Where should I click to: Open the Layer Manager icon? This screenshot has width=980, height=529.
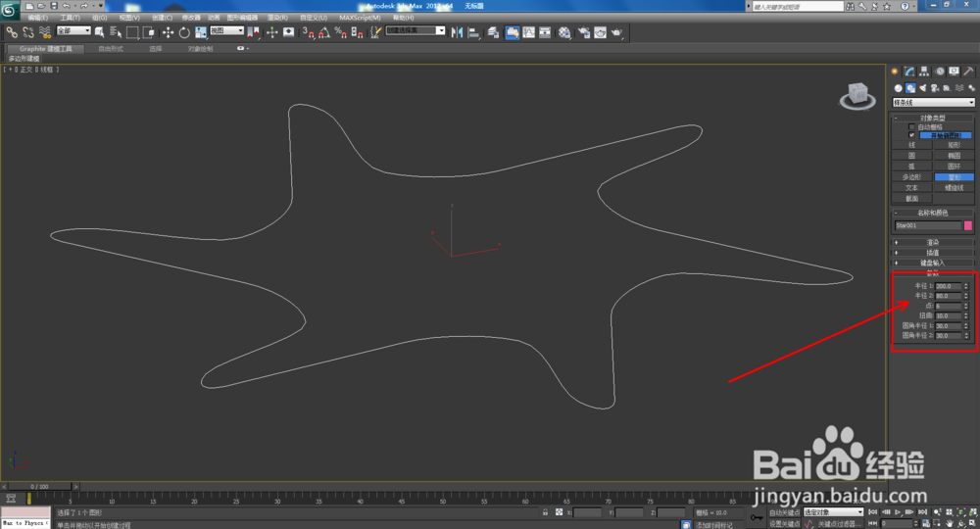(x=494, y=32)
